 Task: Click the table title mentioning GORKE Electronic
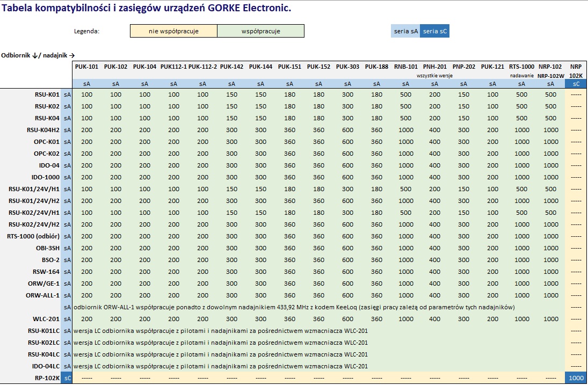(x=147, y=8)
